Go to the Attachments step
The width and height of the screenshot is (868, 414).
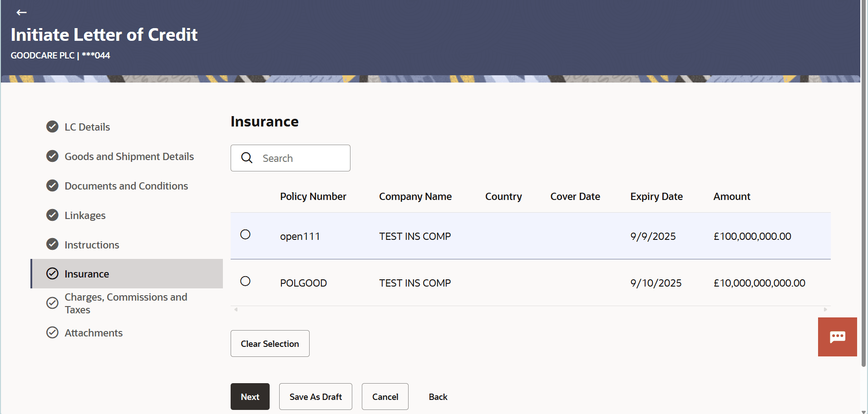(x=94, y=333)
